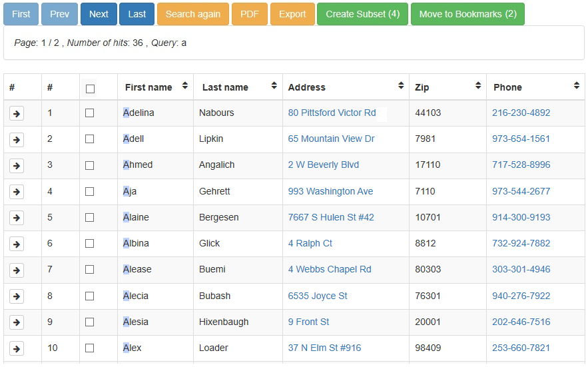Call phone number 202-646-7516

click(x=521, y=322)
